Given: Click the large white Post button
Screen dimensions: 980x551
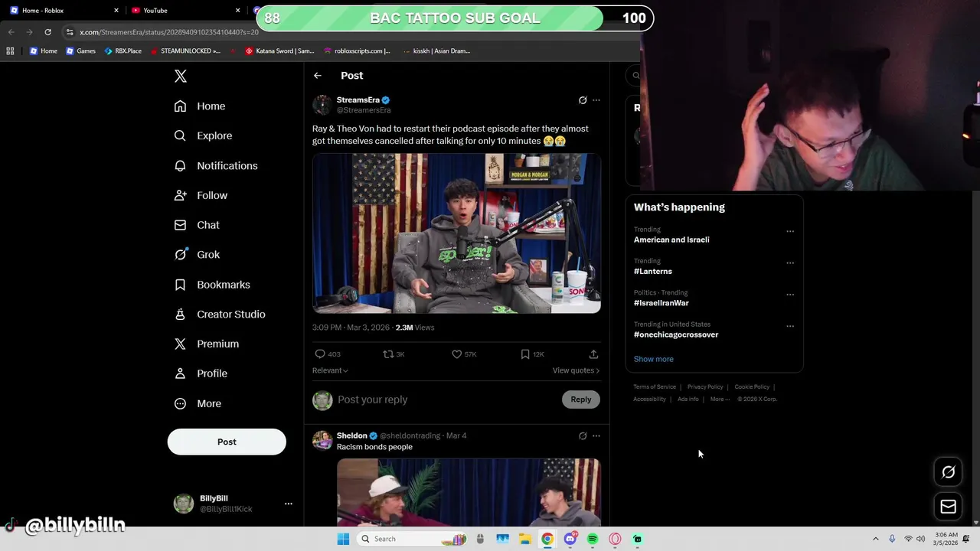Looking at the screenshot, I should [x=227, y=442].
